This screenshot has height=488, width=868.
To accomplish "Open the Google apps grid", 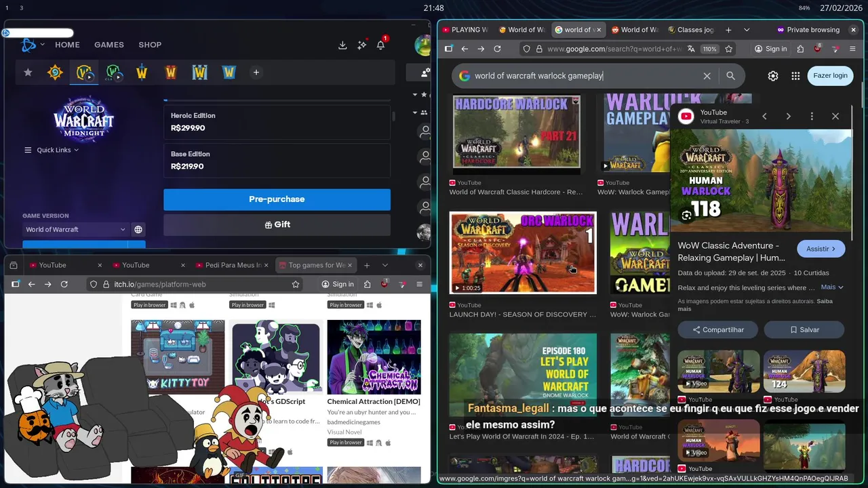I will pyautogui.click(x=795, y=76).
